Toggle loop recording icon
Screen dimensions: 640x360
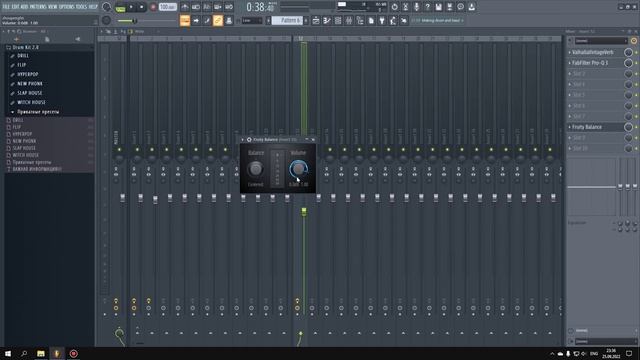coord(229,7)
